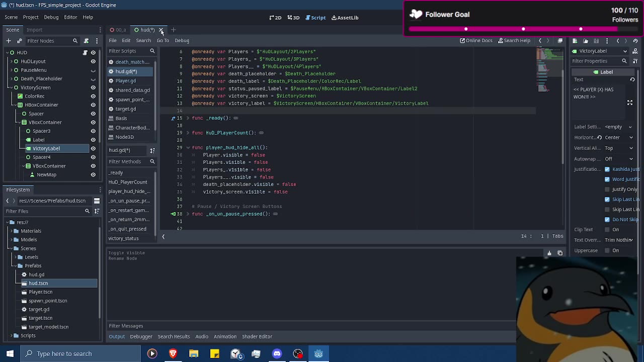Revert Horizontal Alignment property
The image size is (644, 362).
599,137
